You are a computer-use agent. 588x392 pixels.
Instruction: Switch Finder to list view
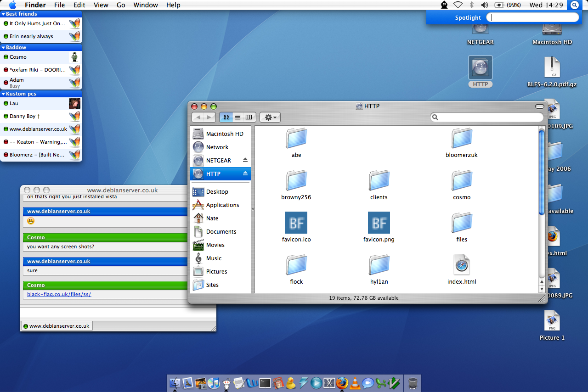[237, 118]
